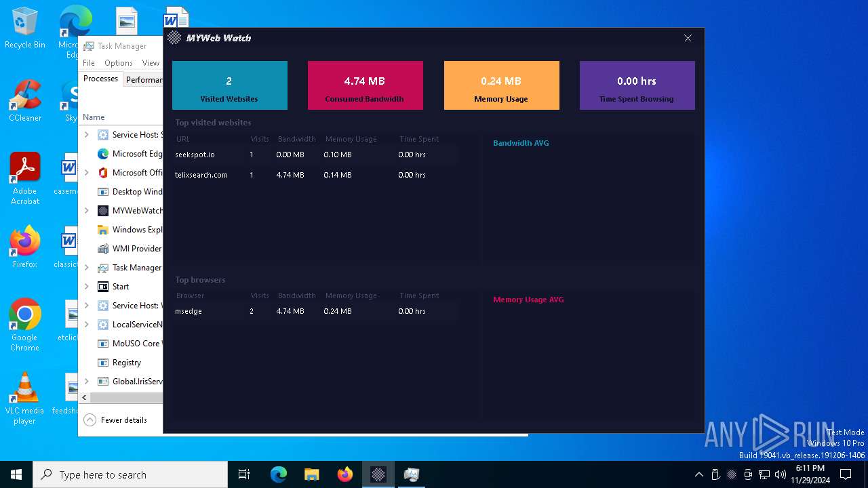Select the Microsoft Edge process icon

103,154
